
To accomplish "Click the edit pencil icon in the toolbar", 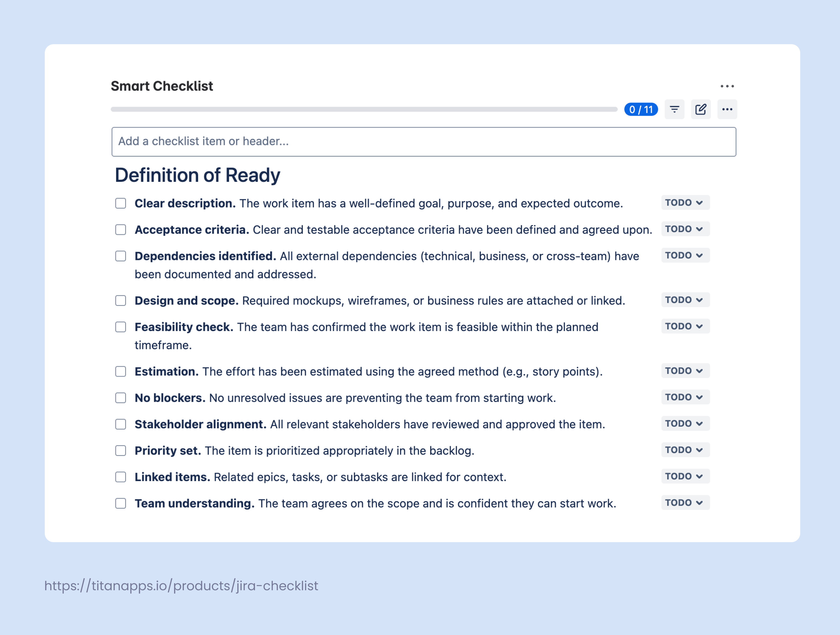I will [701, 109].
